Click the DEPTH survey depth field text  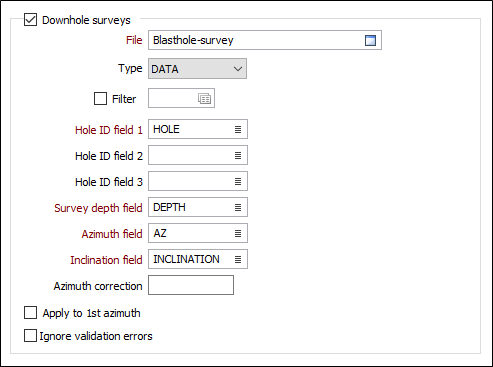pyautogui.click(x=169, y=207)
